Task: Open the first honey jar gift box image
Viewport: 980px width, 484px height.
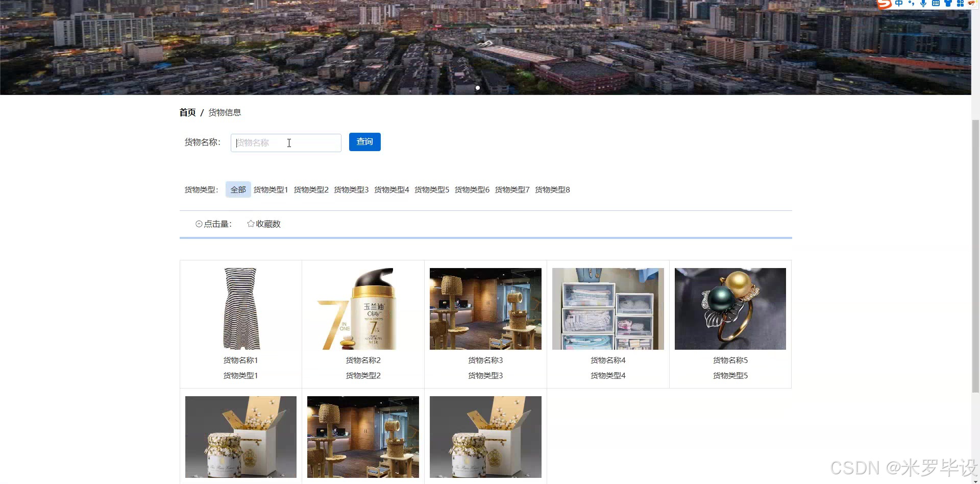Action: [x=241, y=437]
